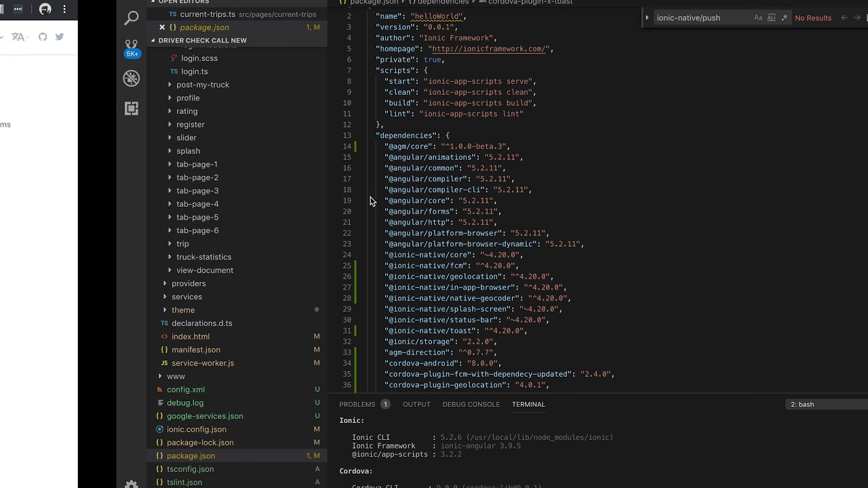
Task: Open browser three-dot menu
Action: pos(64,9)
